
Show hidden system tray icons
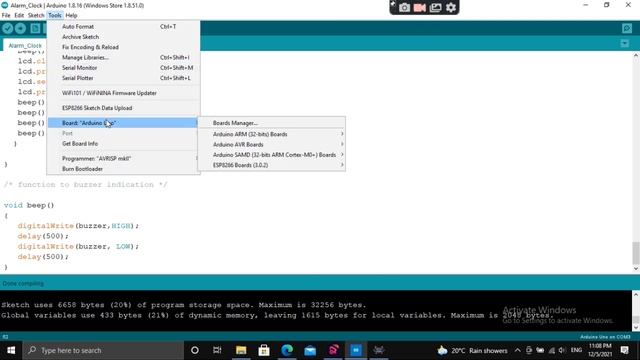click(518, 350)
